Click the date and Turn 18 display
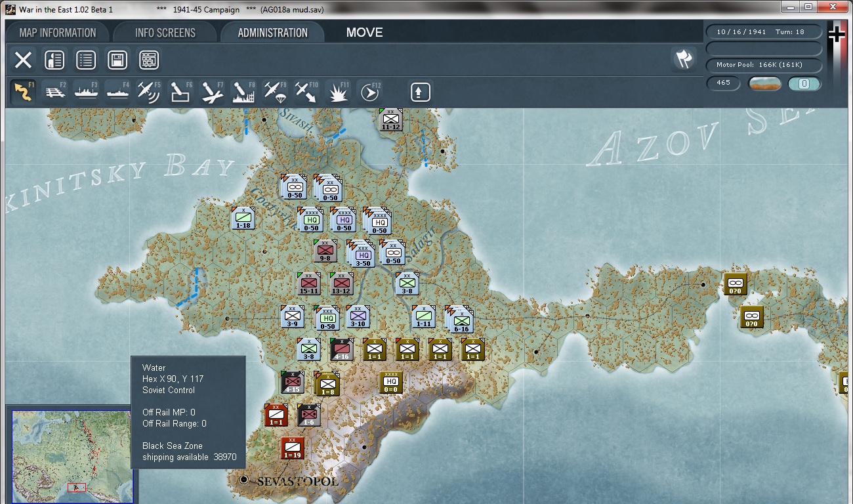The width and height of the screenshot is (853, 504). point(764,31)
